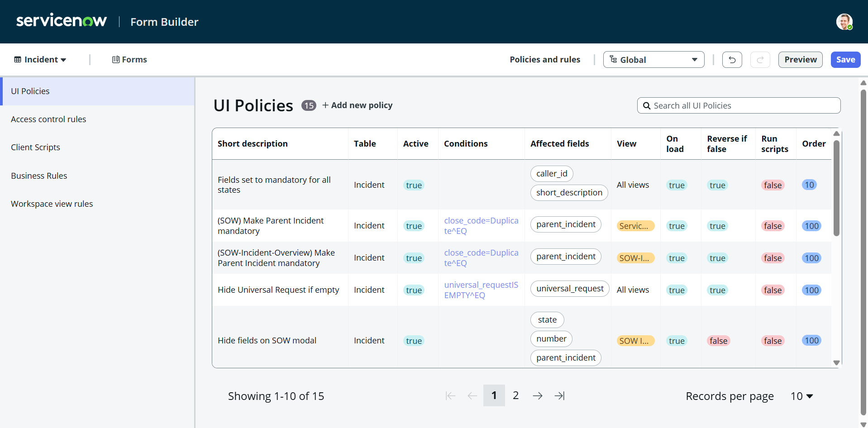The image size is (868, 428).
Task: Open the Global scope dropdown
Action: (653, 60)
